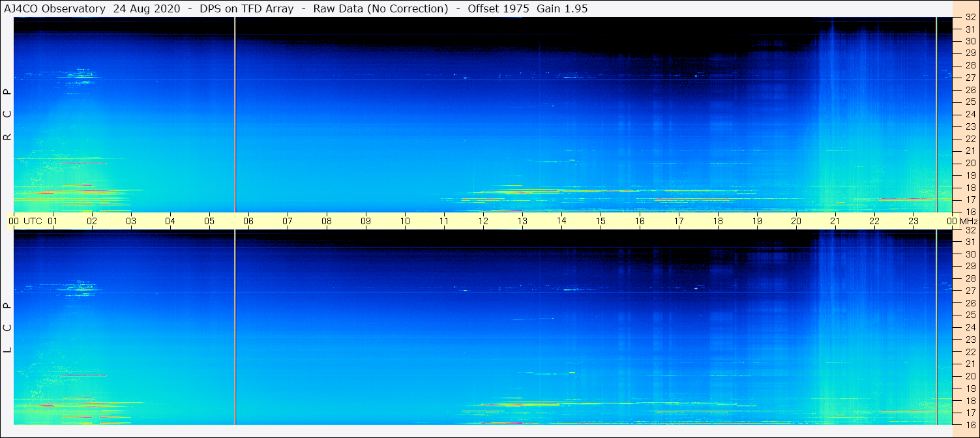
Task: Select the 06 hour tick label
Action: coord(248,221)
